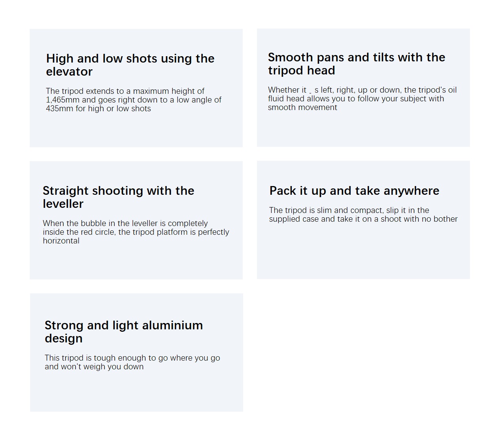Click the 'Smooth pans and tilts' heading
Viewport: 504px width, 439px height.
click(356, 64)
